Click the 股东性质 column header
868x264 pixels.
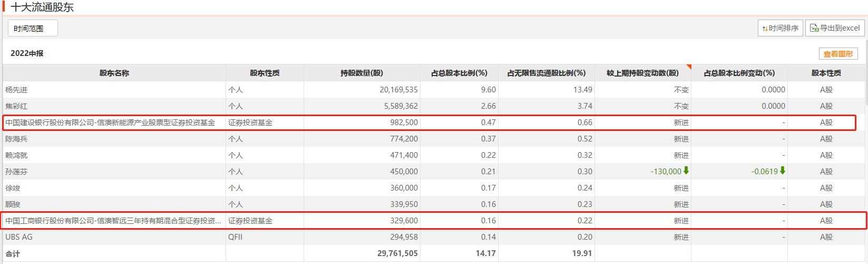(265, 73)
